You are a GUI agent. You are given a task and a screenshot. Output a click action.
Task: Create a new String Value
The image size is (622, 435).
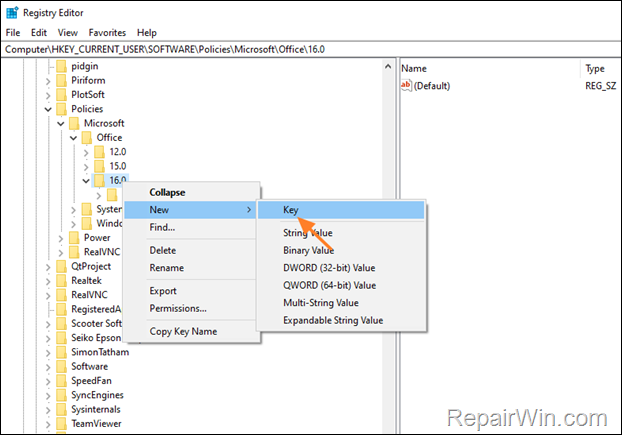coord(341,233)
